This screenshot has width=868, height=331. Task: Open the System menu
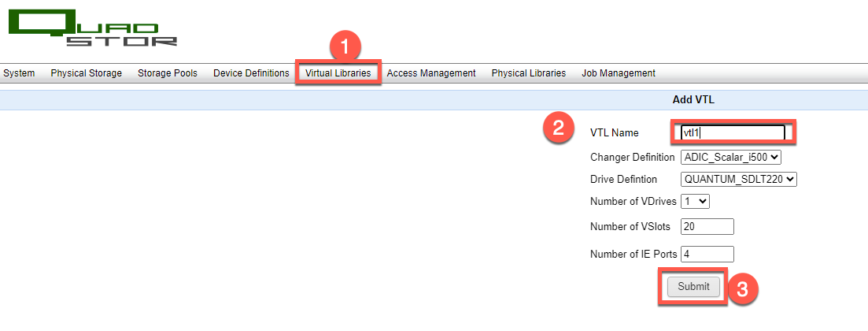click(19, 73)
